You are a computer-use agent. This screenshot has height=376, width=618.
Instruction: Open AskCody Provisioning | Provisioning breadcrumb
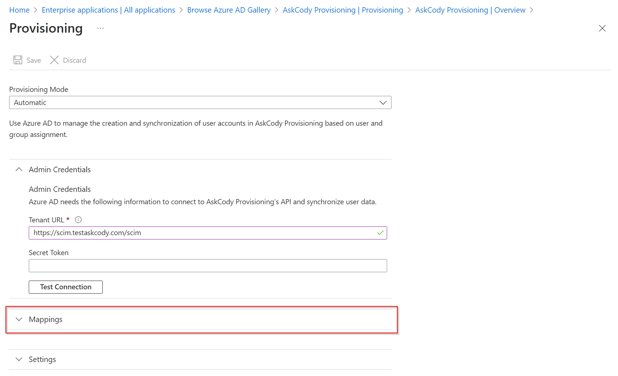coord(343,10)
